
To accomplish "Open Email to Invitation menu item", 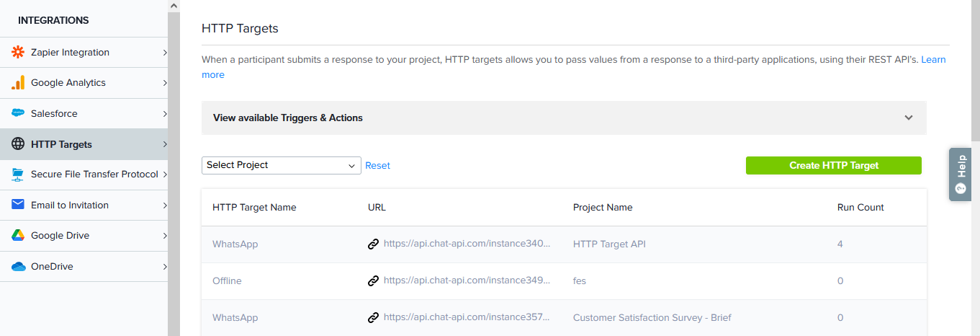I will (70, 205).
